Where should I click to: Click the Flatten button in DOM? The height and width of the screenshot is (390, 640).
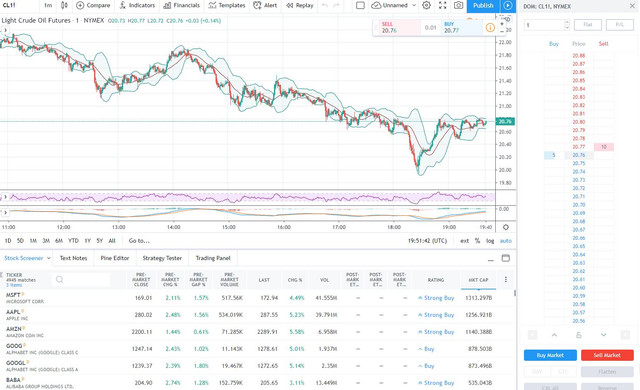tap(607, 372)
